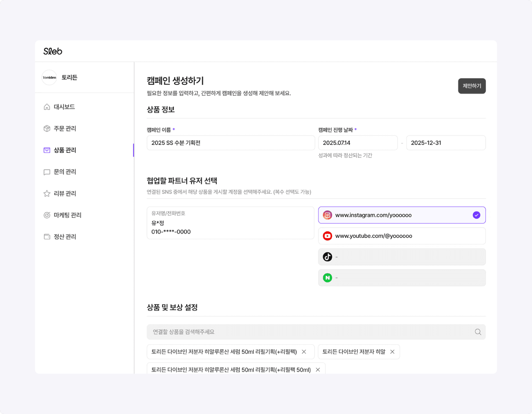532x414 pixels.
Task: Remove first 세럼 50ml 리필기획(+리필팩) product tag
Action: click(x=304, y=352)
